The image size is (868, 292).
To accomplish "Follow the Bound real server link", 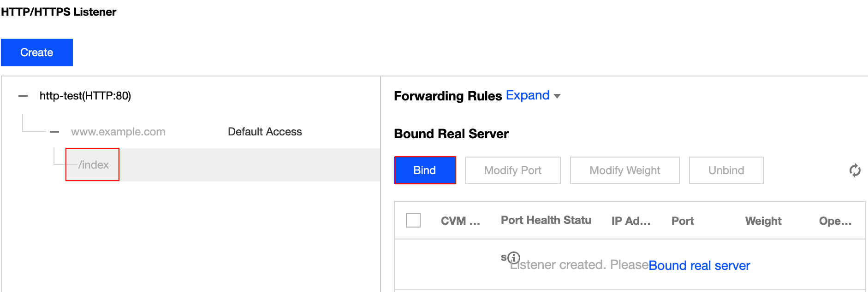I will pos(699,265).
